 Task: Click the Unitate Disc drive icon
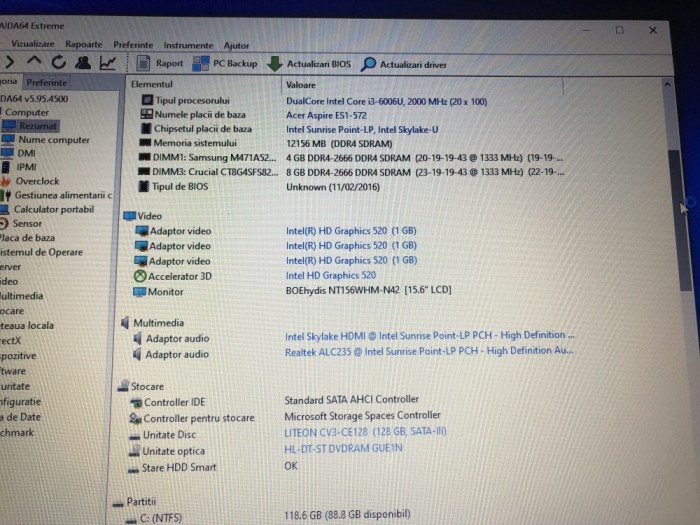pyautogui.click(x=134, y=436)
